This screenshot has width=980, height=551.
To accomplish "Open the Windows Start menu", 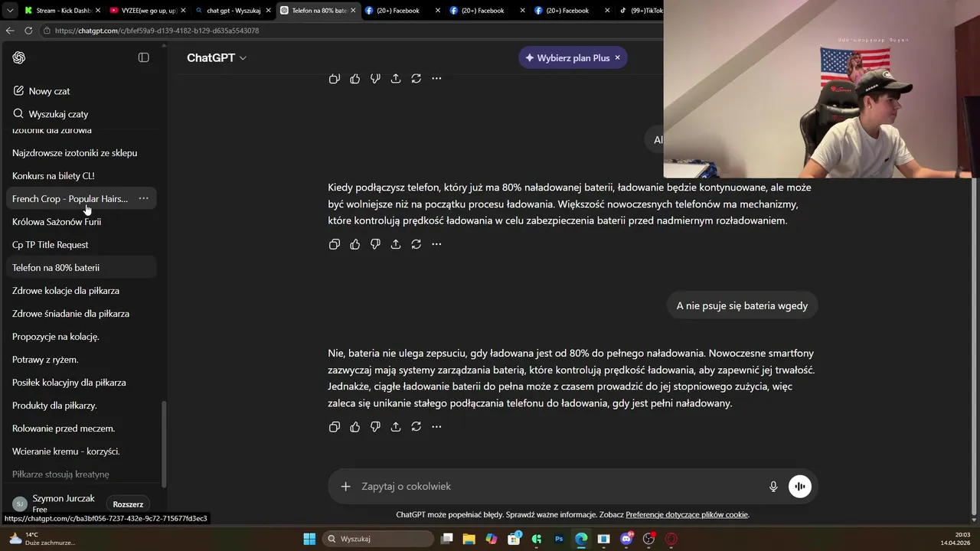I will [x=309, y=539].
